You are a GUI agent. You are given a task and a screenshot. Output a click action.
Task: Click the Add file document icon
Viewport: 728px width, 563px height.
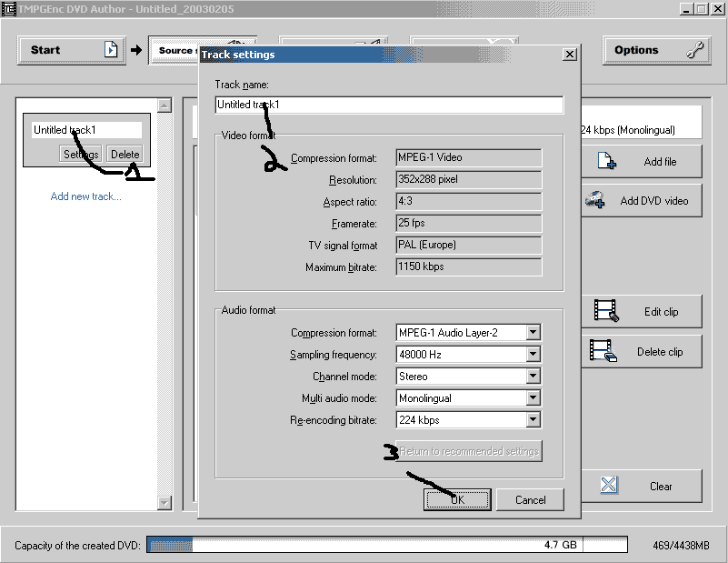pos(606,161)
